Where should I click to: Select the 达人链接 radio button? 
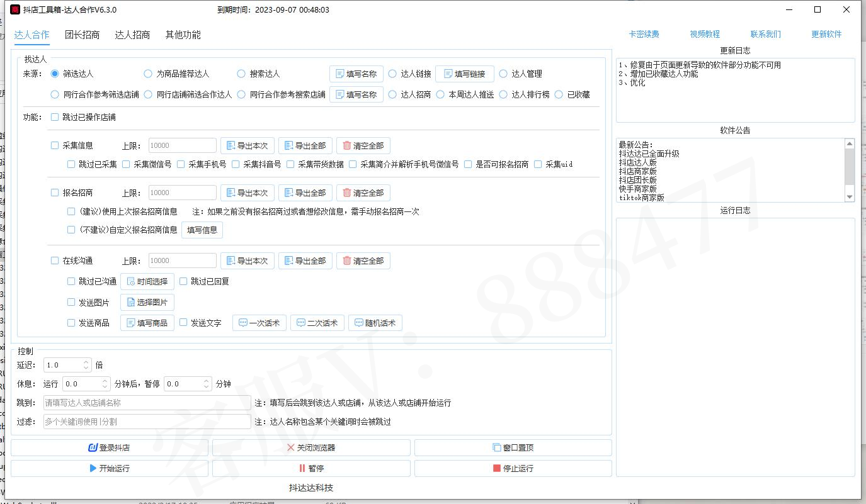pyautogui.click(x=392, y=74)
